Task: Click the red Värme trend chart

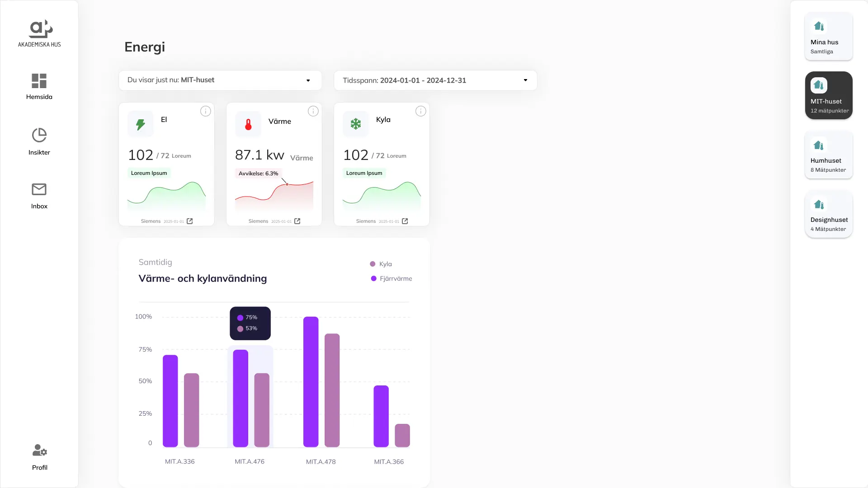Action: [x=274, y=196]
